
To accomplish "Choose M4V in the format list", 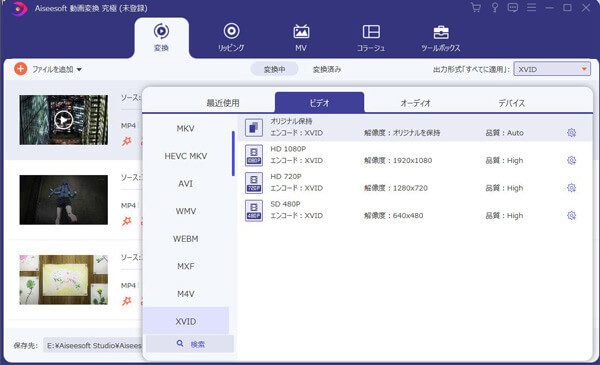I will (x=186, y=294).
